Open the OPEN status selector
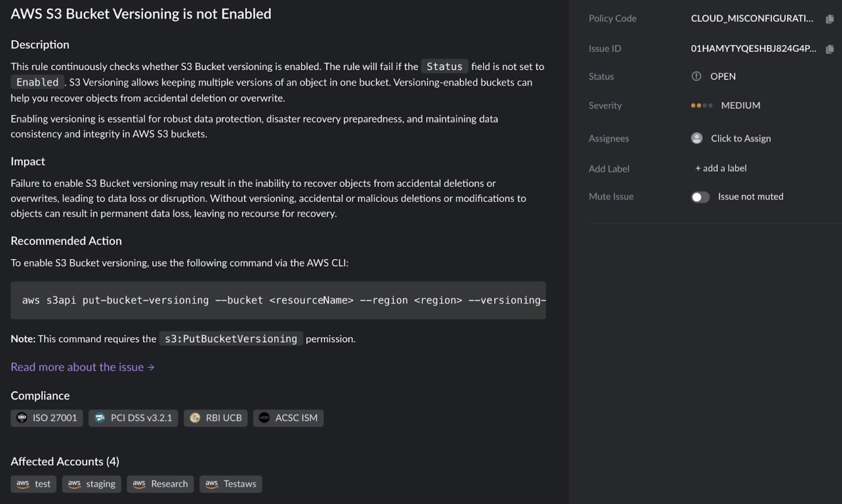Image resolution: width=842 pixels, height=504 pixels. [x=723, y=76]
